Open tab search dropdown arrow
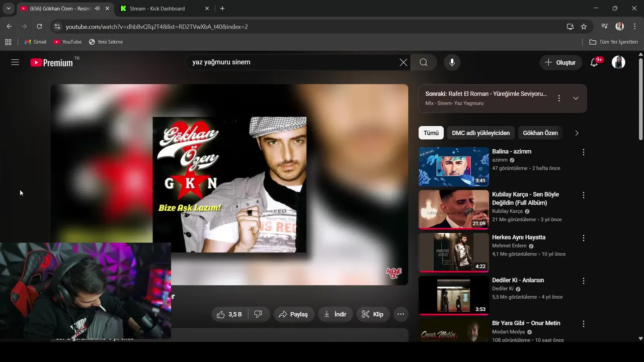Viewport: 644px width, 362px height. (9, 9)
